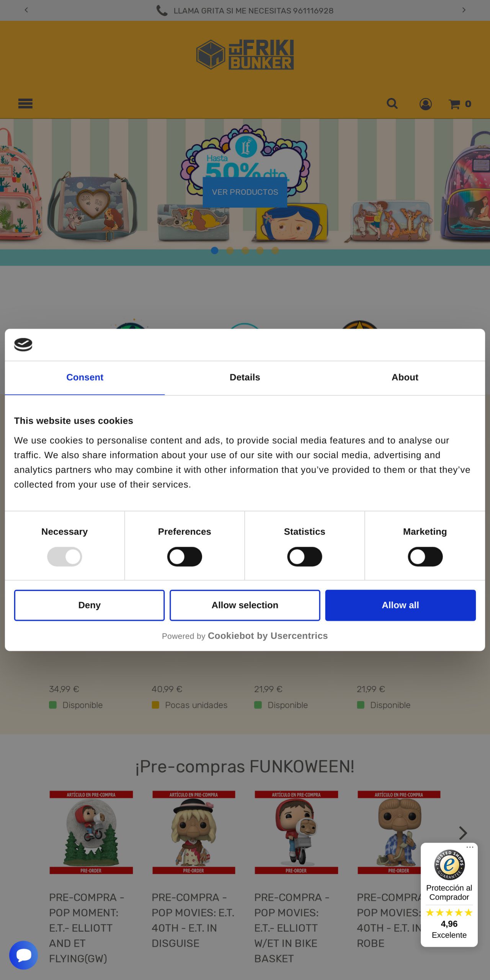The width and height of the screenshot is (490, 980).
Task: Switch to the About tab
Action: pos(405,377)
